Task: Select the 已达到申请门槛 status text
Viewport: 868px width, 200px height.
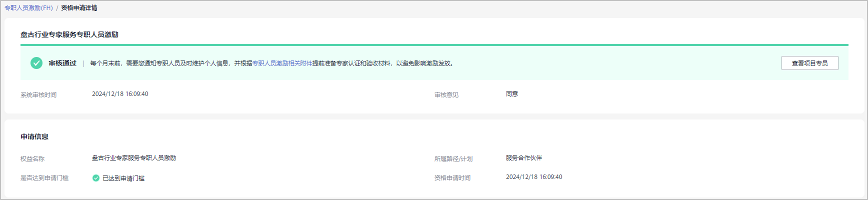Action: point(123,178)
